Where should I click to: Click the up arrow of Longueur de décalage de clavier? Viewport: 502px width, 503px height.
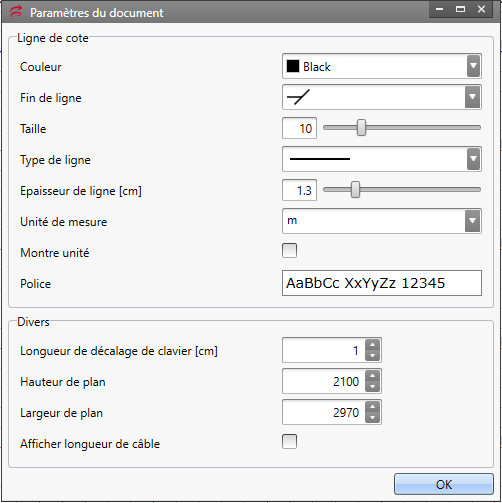pos(372,345)
